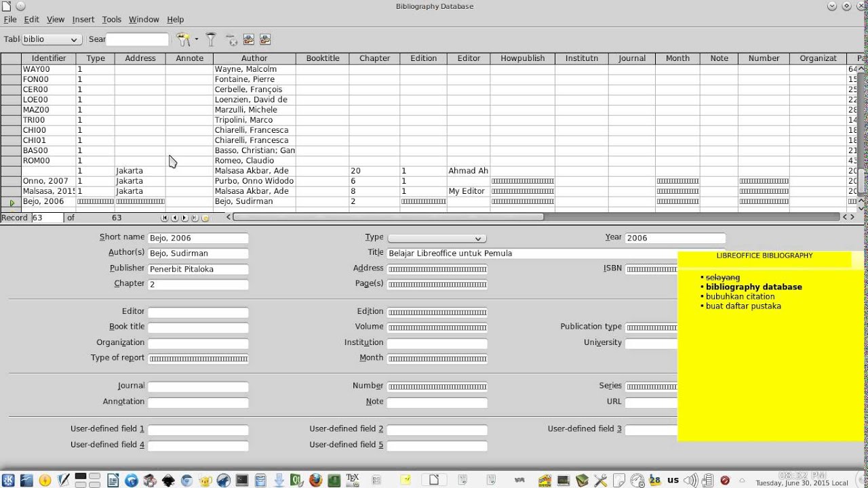Select the 'My Editor' cell

[469, 191]
